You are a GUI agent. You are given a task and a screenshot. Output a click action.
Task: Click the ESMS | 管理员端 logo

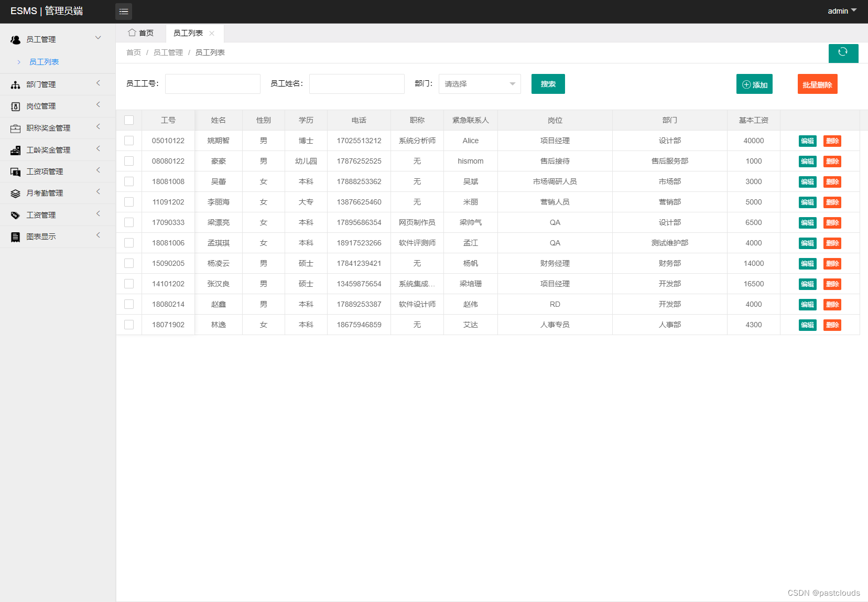[47, 11]
